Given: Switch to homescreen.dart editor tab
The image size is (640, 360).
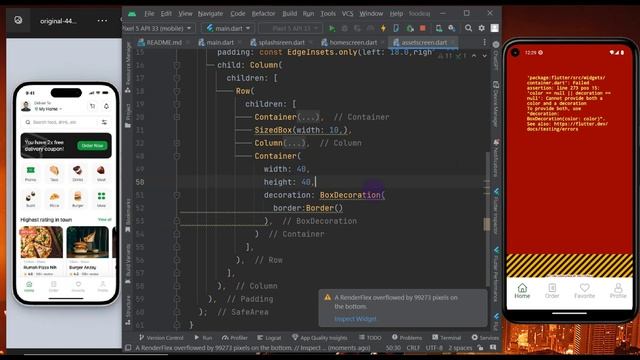Looking at the screenshot, I should 353,42.
